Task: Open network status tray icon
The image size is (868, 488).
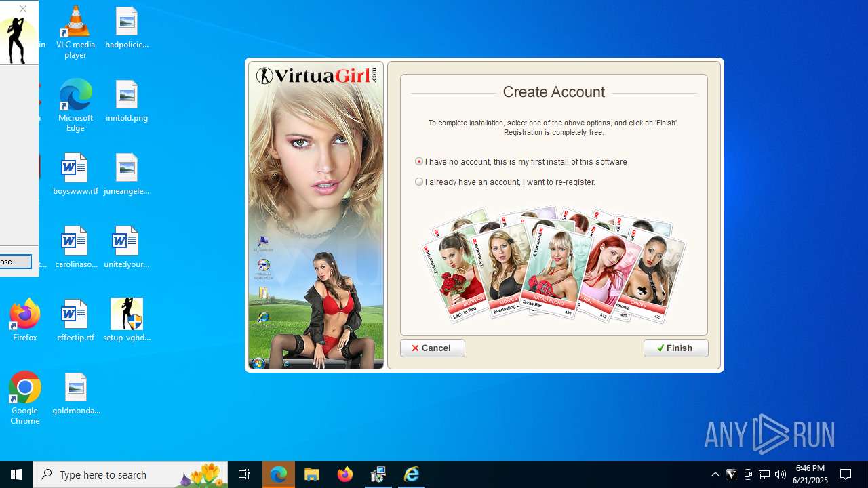Action: (764, 474)
